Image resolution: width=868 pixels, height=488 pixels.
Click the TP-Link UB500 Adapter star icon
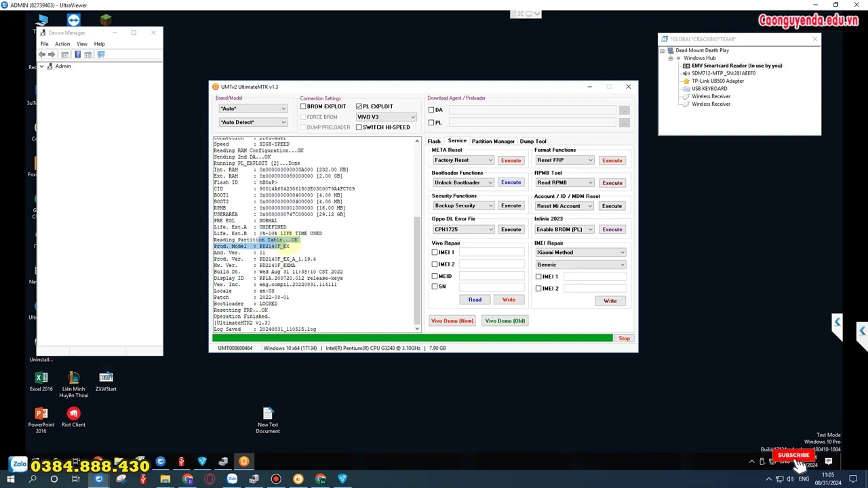(x=686, y=81)
